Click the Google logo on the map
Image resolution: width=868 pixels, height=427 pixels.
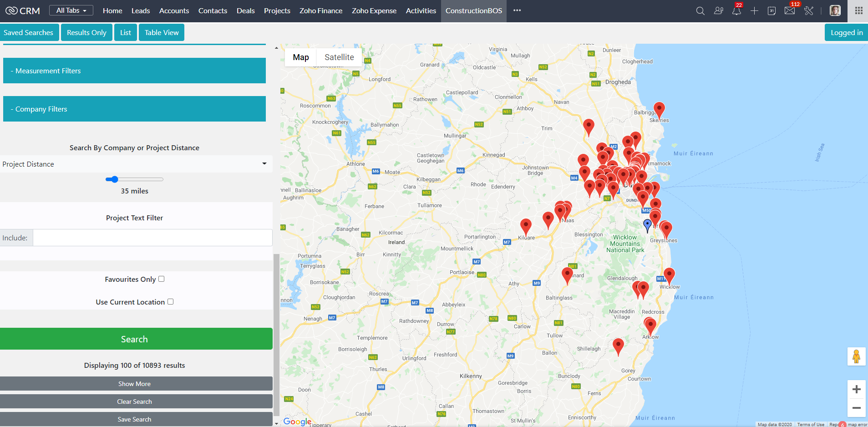[297, 422]
